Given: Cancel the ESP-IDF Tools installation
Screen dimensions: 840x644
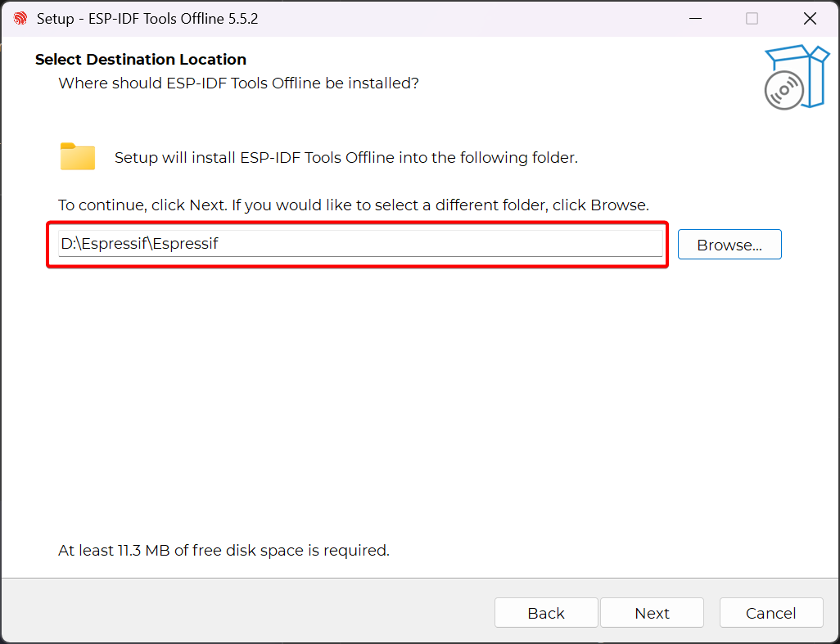Looking at the screenshot, I should (x=770, y=613).
